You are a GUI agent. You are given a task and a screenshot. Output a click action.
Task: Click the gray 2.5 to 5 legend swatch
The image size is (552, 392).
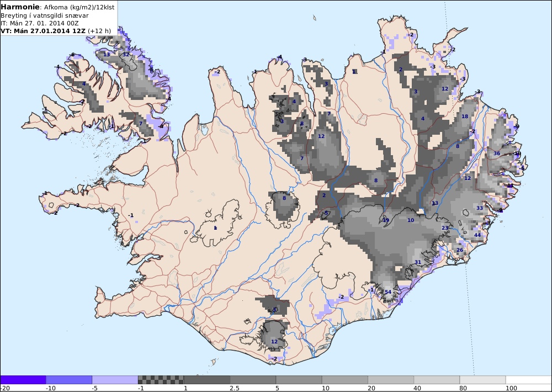253,380
